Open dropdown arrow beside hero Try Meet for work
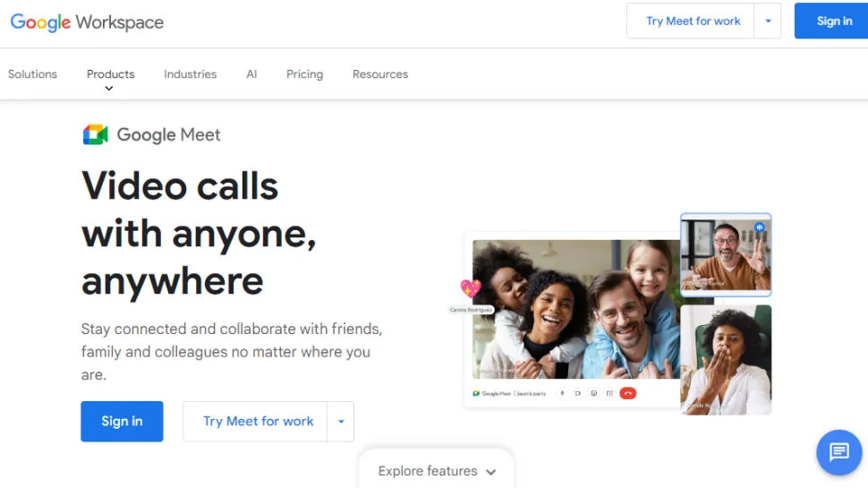This screenshot has height=488, width=868. tap(341, 422)
